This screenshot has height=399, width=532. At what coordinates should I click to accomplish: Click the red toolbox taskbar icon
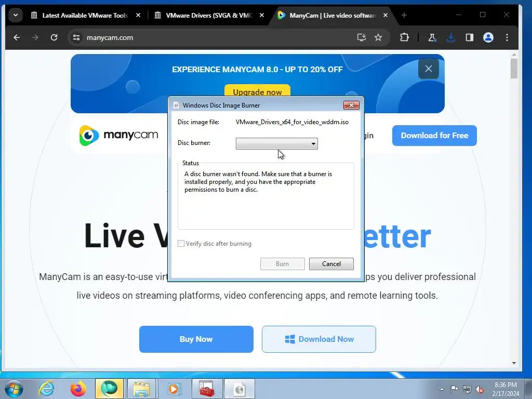(207, 389)
